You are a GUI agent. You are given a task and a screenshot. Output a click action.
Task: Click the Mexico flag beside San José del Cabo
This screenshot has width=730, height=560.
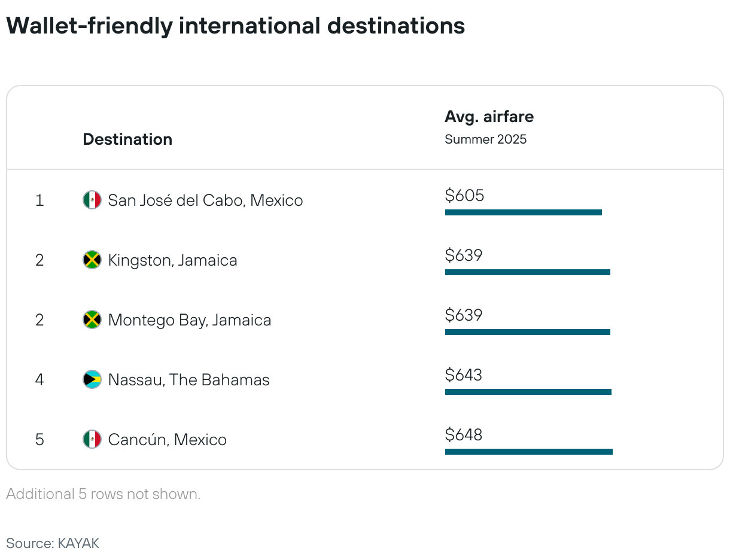pos(92,200)
